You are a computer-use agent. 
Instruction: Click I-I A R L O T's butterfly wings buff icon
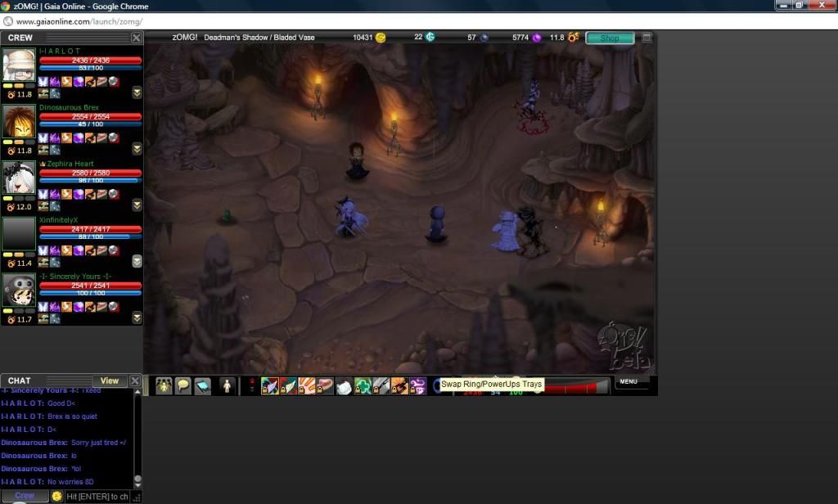point(43,81)
